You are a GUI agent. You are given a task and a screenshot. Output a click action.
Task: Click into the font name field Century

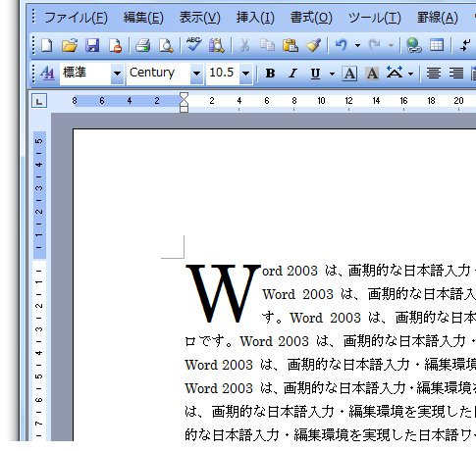(159, 74)
